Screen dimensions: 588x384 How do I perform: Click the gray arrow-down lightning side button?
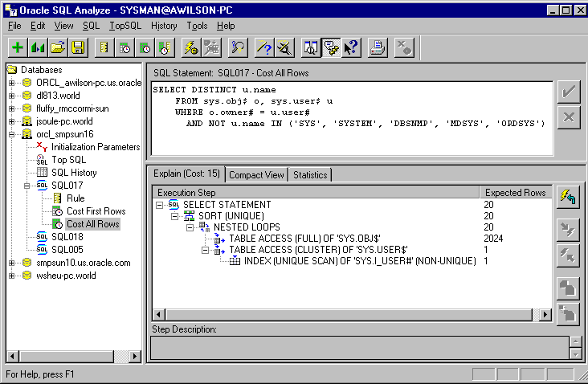click(x=568, y=230)
